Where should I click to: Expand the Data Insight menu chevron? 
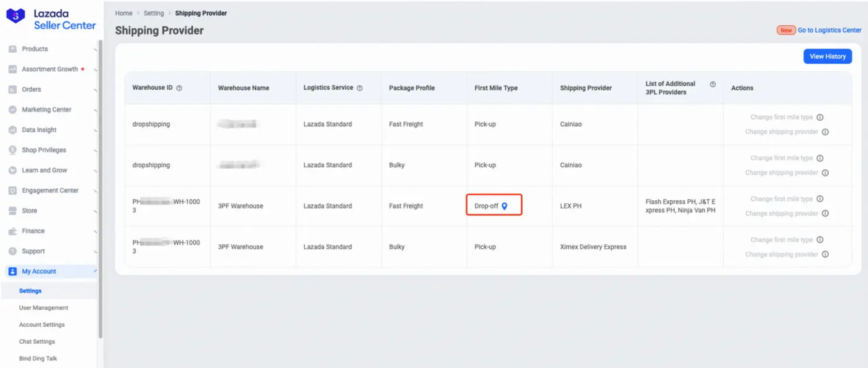tap(95, 131)
